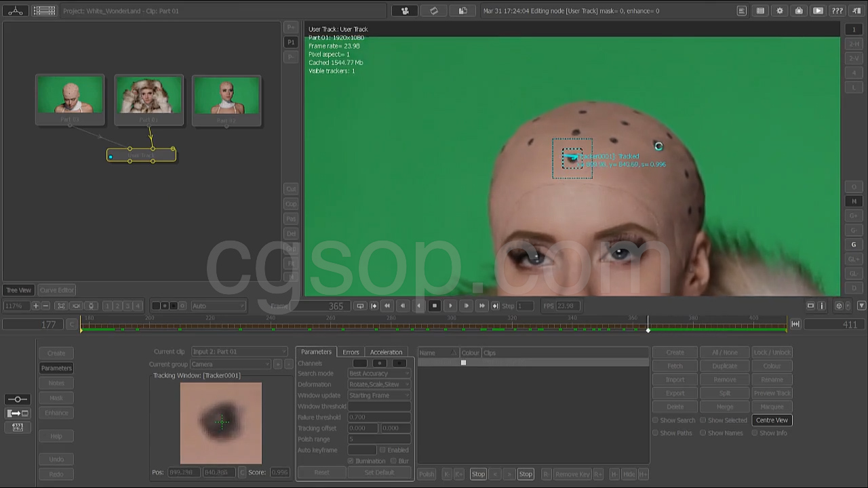Open the Search mode Best Accuracy dropdown

pos(379,373)
